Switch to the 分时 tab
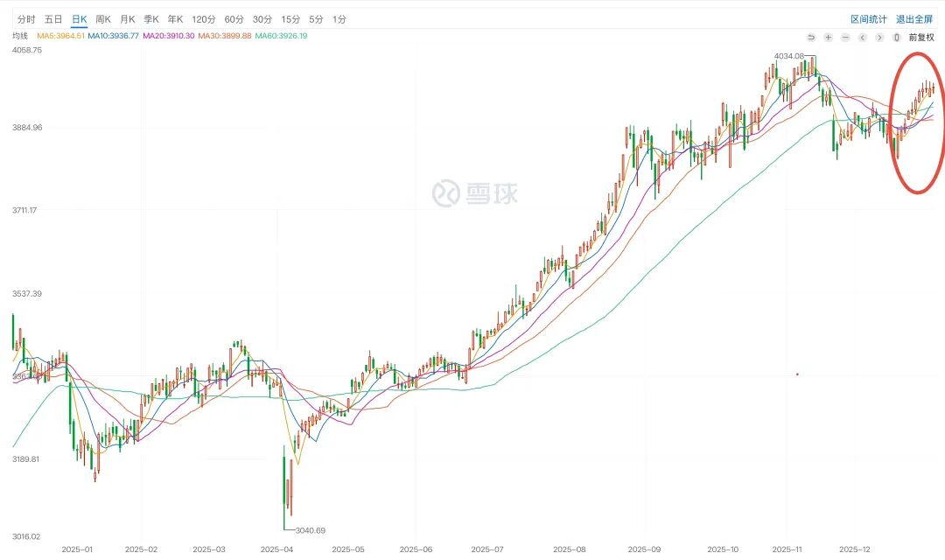This screenshot has height=560, width=945. click(x=26, y=18)
